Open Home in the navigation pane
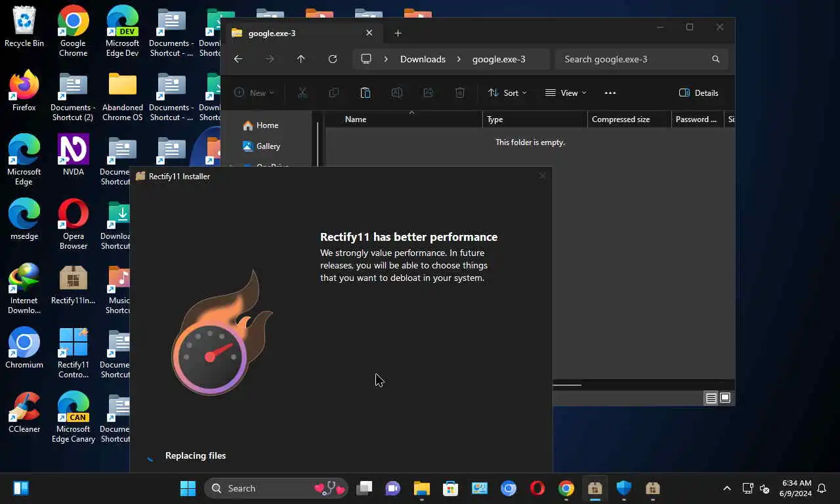The height and width of the screenshot is (504, 840). pyautogui.click(x=267, y=125)
